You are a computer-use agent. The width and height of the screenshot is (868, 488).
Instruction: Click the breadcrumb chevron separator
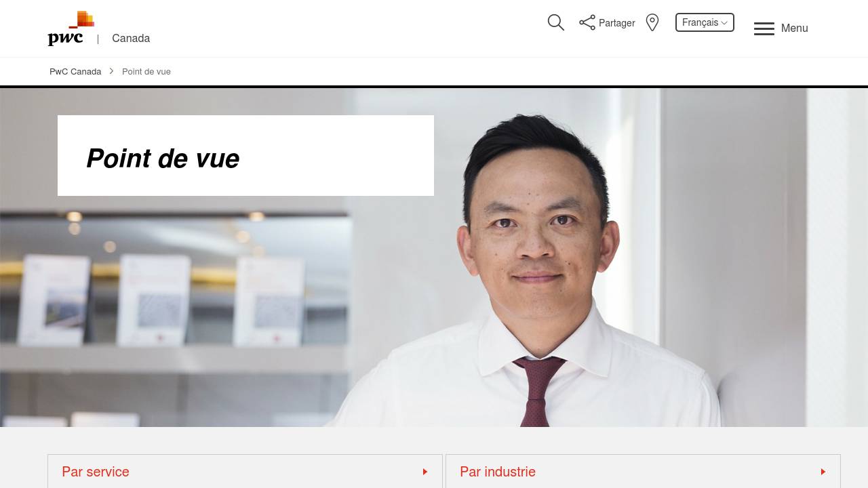click(x=112, y=71)
